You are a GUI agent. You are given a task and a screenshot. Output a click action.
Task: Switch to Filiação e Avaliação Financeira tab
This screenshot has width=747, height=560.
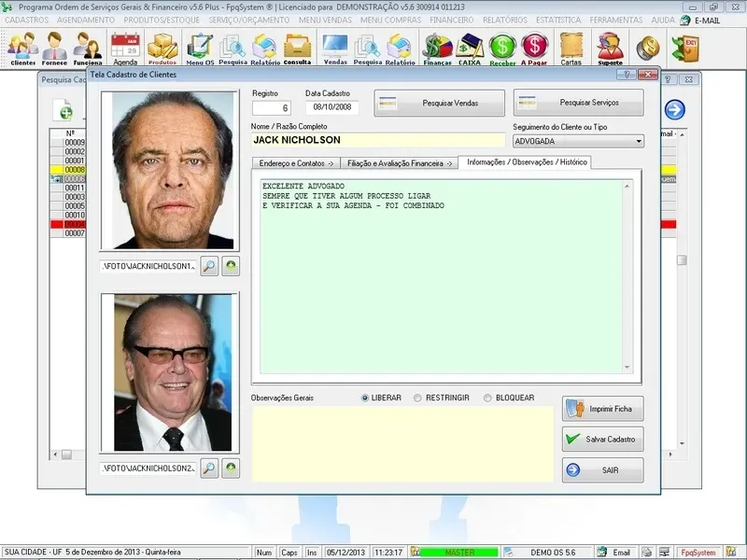tap(399, 162)
